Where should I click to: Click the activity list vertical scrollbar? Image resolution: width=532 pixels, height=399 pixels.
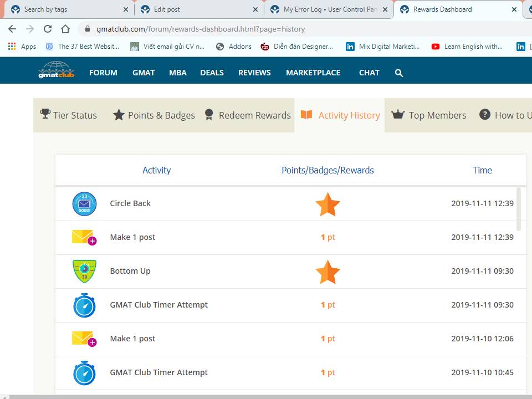[x=519, y=208]
